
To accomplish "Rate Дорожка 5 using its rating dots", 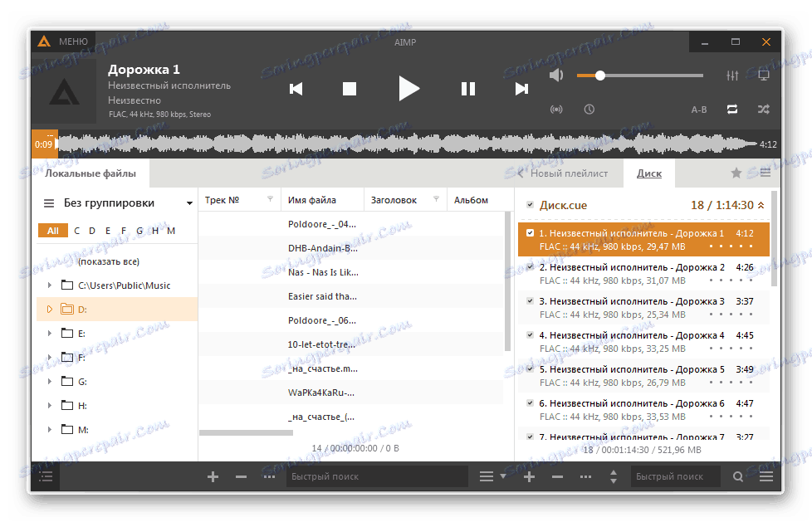I will coord(731,383).
